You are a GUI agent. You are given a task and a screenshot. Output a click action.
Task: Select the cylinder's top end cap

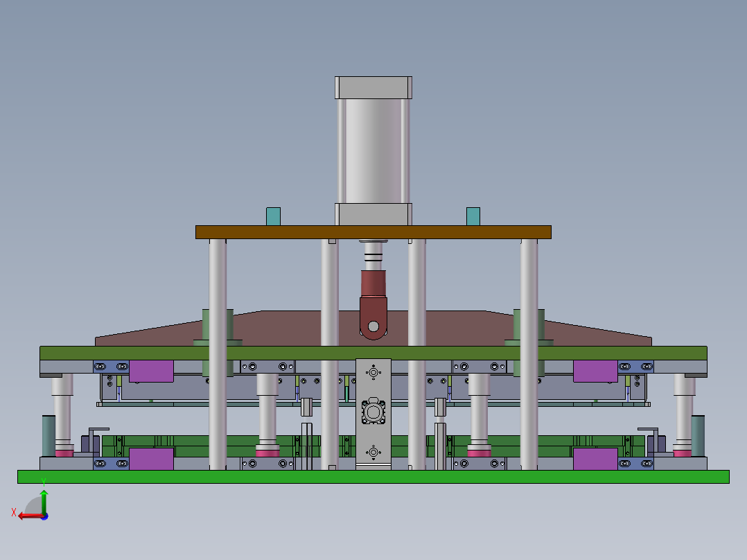(x=373, y=88)
